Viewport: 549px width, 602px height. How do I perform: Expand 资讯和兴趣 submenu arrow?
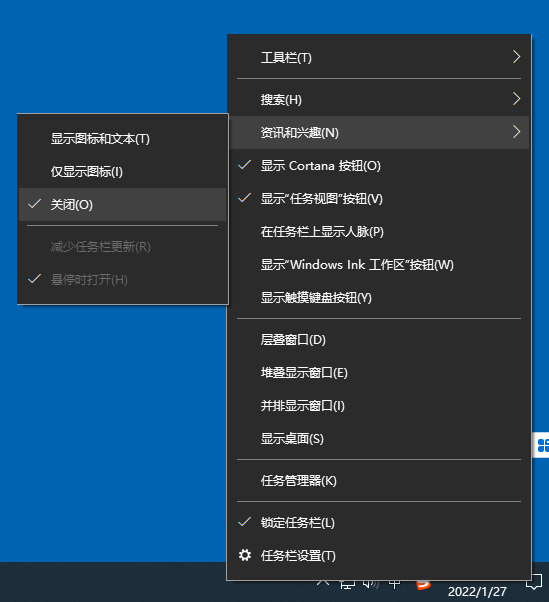(516, 132)
